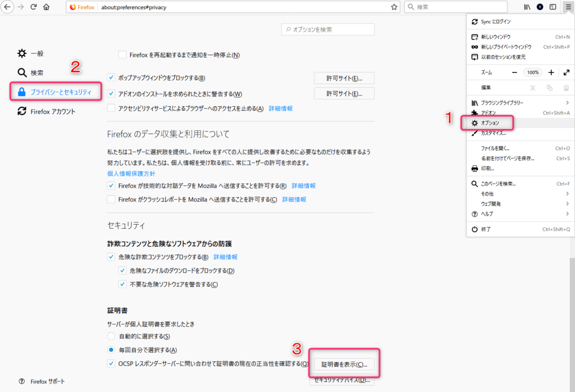
Task: Open the hamburger application menu
Action: pos(568,7)
